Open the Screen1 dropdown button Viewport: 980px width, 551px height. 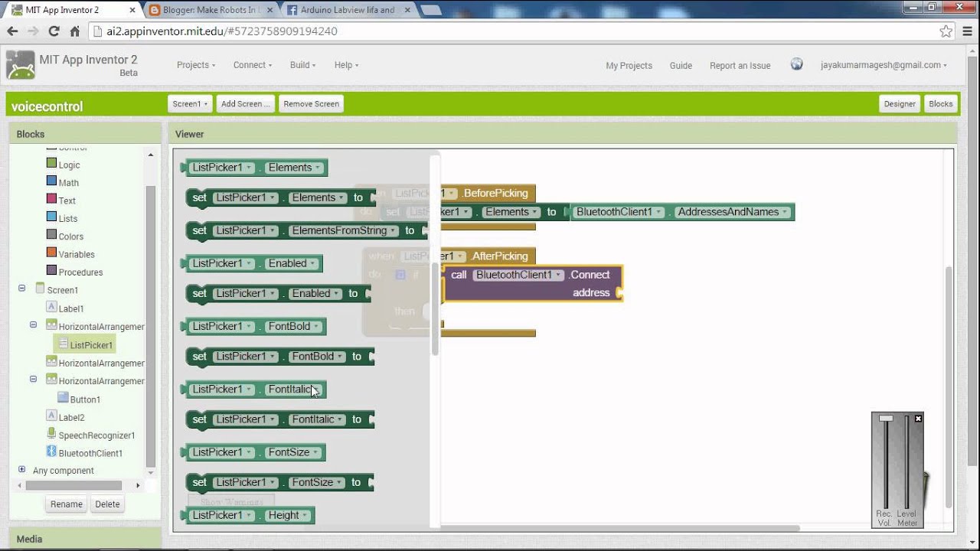point(190,104)
